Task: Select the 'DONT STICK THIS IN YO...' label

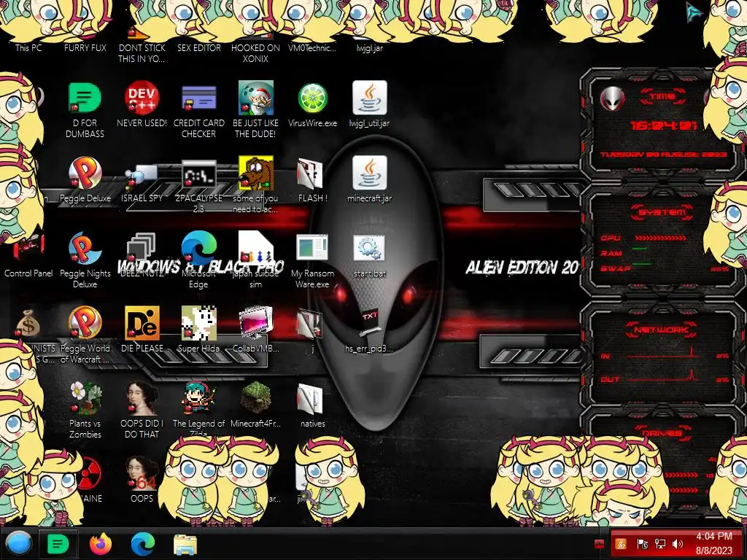Action: tap(142, 53)
